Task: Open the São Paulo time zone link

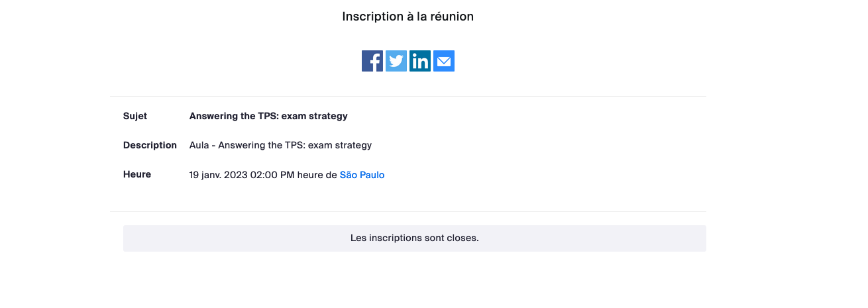Action: [x=362, y=175]
